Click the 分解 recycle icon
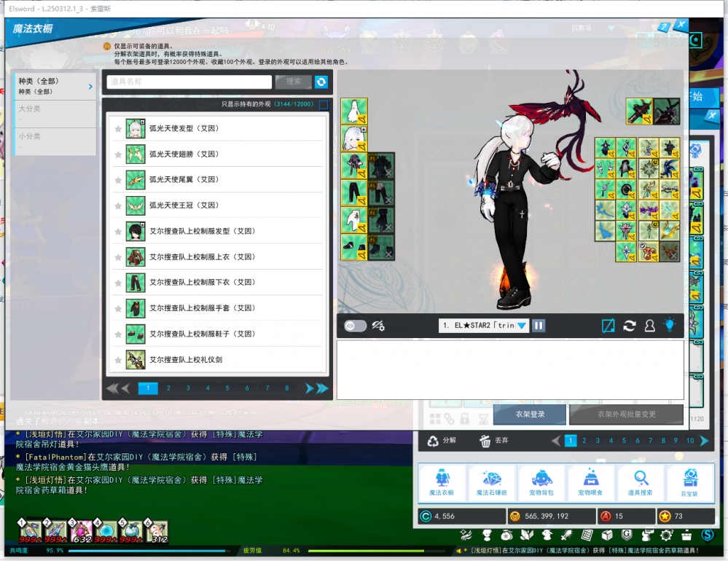This screenshot has height=561, width=728. pos(433,441)
